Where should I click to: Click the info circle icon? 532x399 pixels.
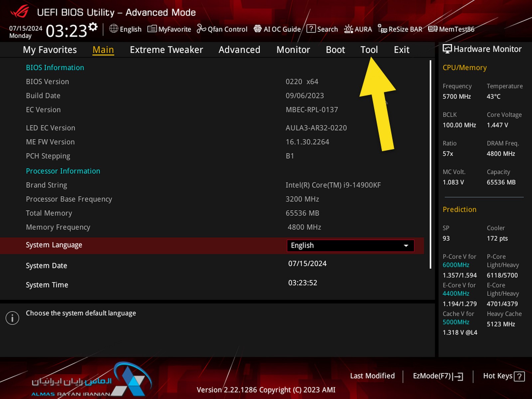(x=12, y=318)
